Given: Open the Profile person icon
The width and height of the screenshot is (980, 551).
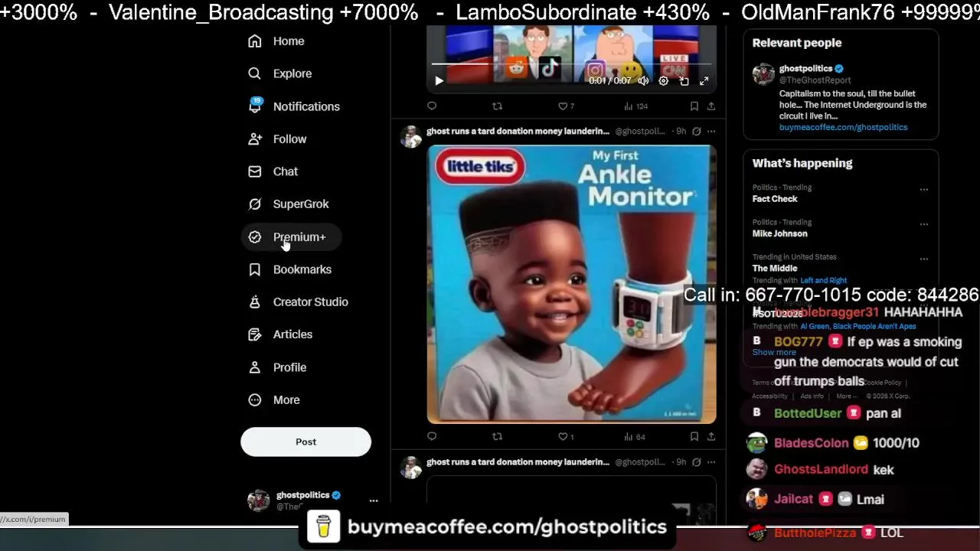Looking at the screenshot, I should (255, 367).
